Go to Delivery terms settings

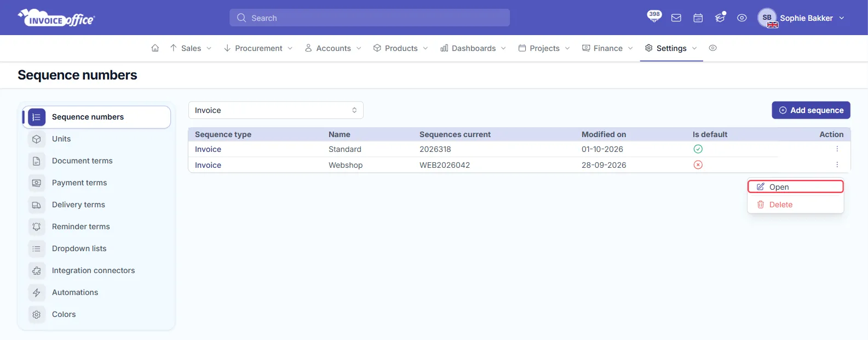pos(78,205)
